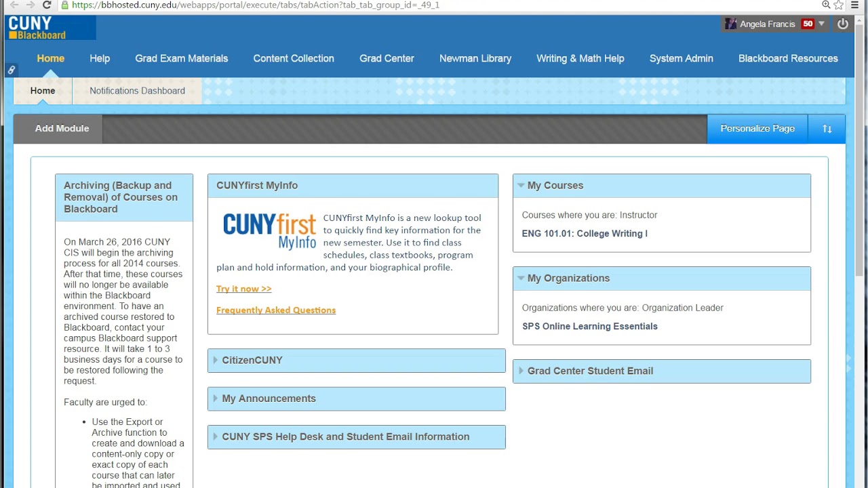This screenshot has width=868, height=488.
Task: Click the browser reload icon
Action: click(x=47, y=5)
